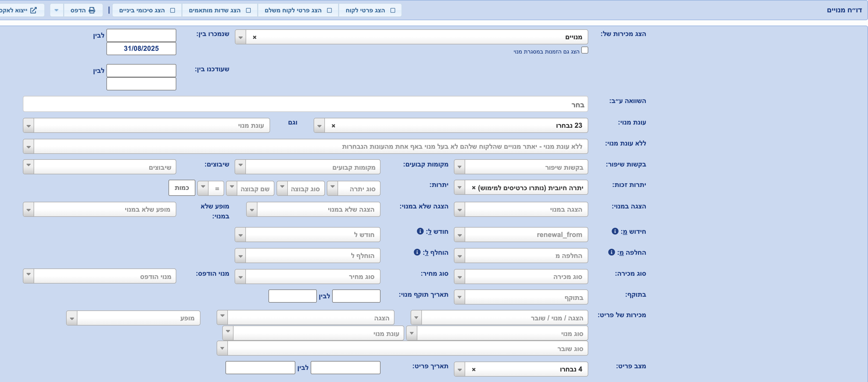The image size is (868, 382).
Task: Toggle the הצג פרטי לקוח checkbox
Action: 393,10
